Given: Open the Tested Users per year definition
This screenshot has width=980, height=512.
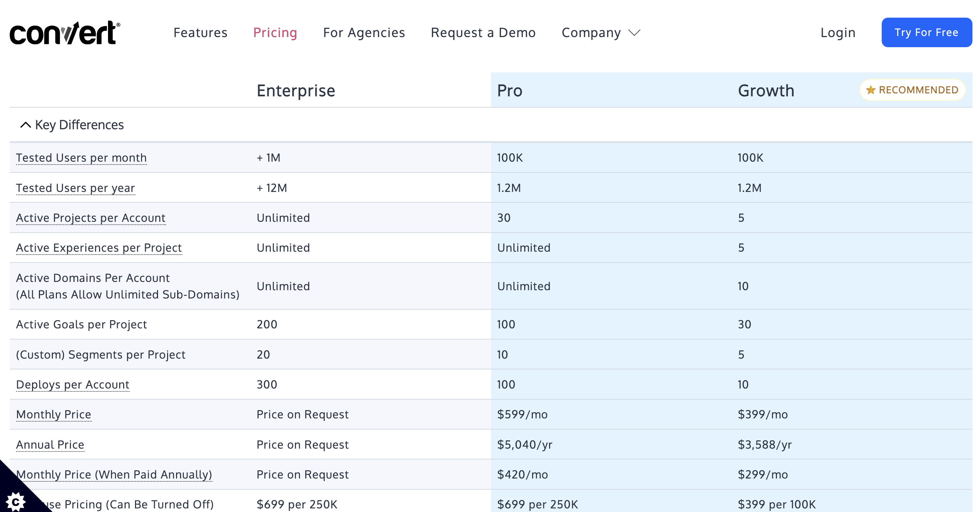Looking at the screenshot, I should [x=75, y=188].
